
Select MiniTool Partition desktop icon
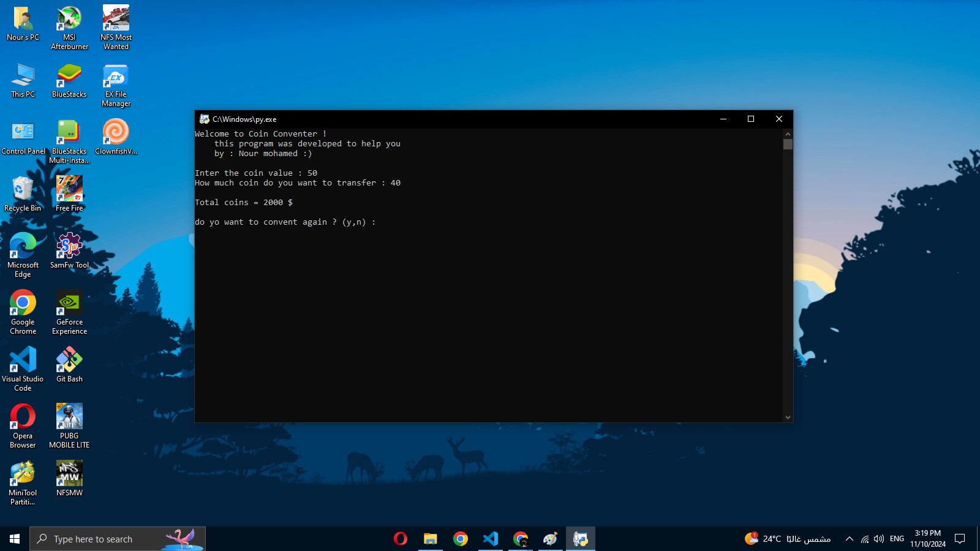[x=23, y=484]
